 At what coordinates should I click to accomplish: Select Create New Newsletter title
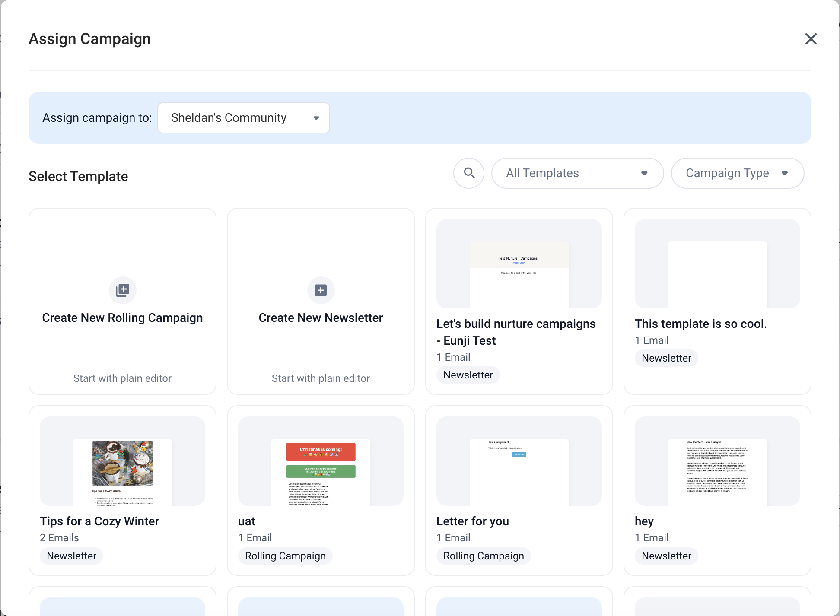tap(321, 318)
